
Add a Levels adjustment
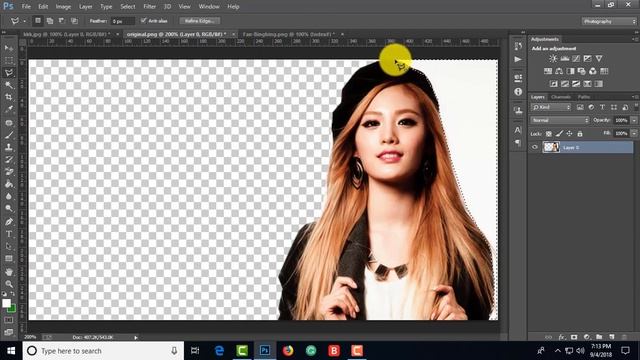coord(564,59)
